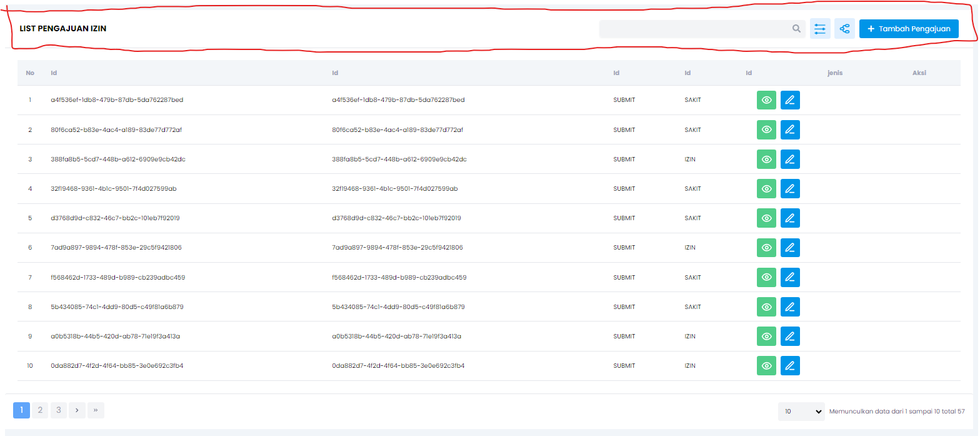The width and height of the screenshot is (980, 436).
Task: Click the jenis column header
Action: point(834,73)
